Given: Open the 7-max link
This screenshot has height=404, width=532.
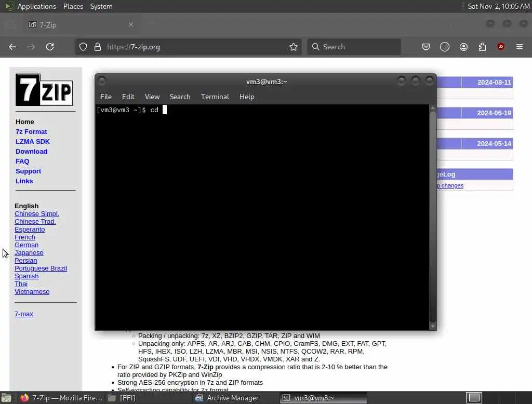Looking at the screenshot, I should click(x=24, y=314).
